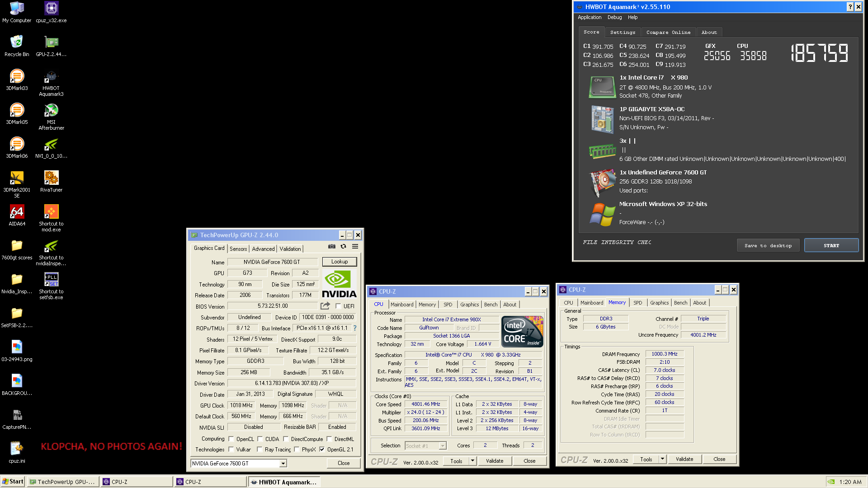This screenshot has height=488, width=868.
Task: Click the Help question mark in Aquamark title bar
Action: [850, 7]
